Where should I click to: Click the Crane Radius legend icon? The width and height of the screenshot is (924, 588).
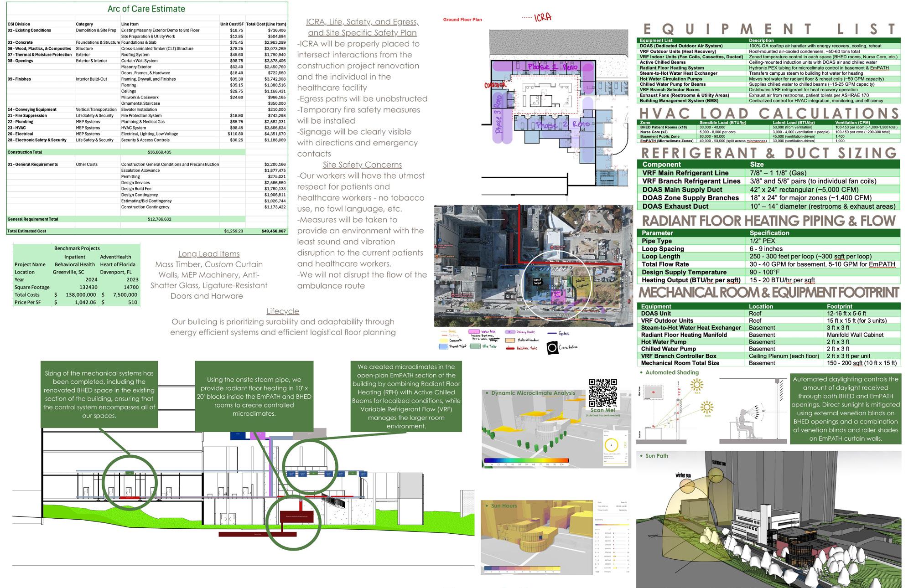point(552,348)
